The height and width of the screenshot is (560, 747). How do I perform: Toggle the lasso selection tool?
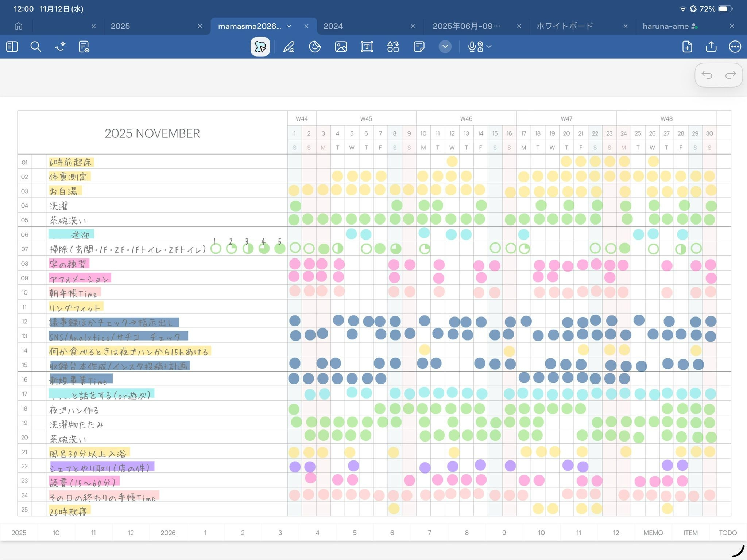point(260,47)
